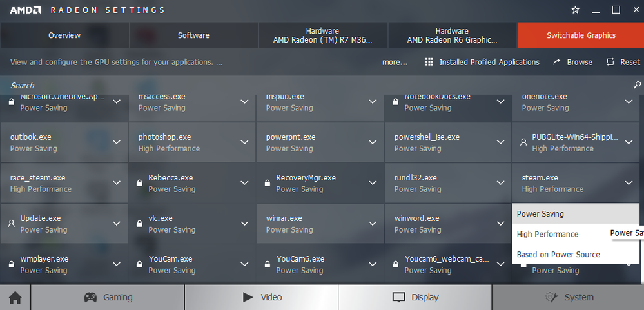This screenshot has width=644, height=310.
Task: Click the search magnifier icon
Action: tap(637, 85)
